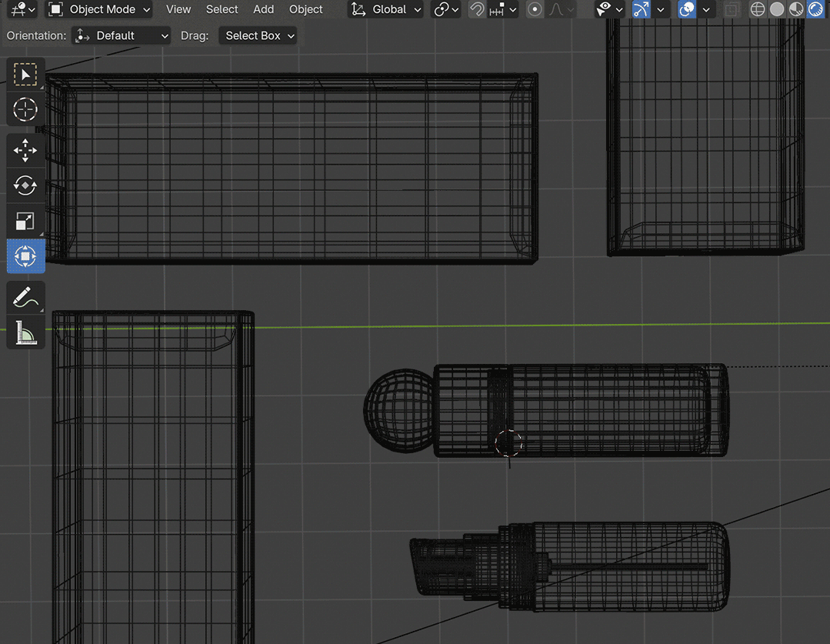
Task: Open the View menu
Action: coord(178,9)
